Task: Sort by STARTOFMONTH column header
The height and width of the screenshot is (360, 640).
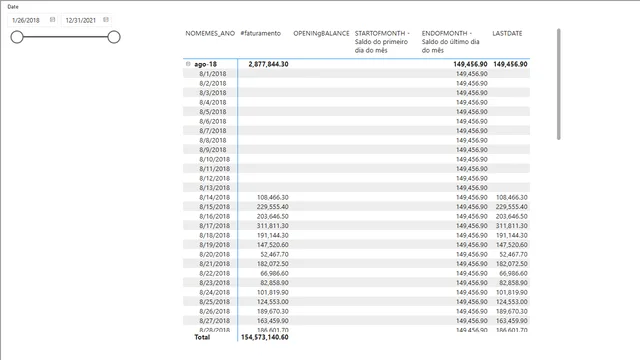Action: pos(382,42)
